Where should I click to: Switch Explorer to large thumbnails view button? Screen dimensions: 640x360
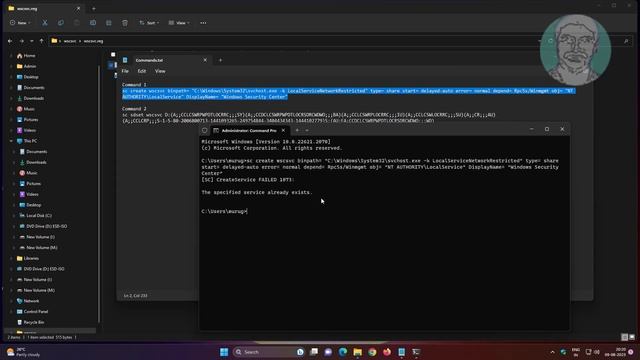(632, 337)
